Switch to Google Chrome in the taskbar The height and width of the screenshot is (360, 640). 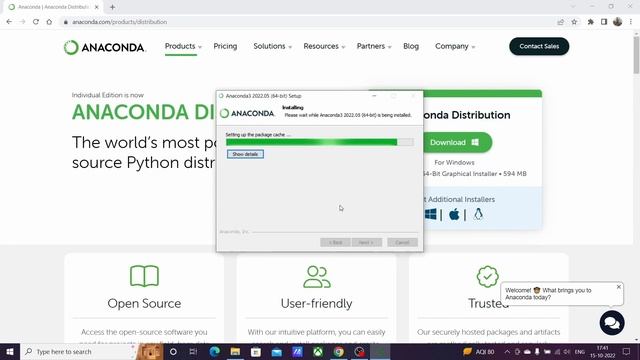(338, 352)
